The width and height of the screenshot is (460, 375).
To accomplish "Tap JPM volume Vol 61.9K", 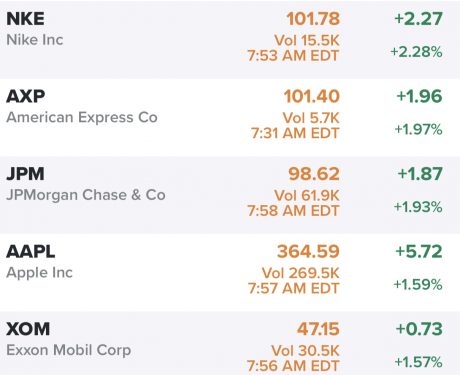I will (307, 196).
